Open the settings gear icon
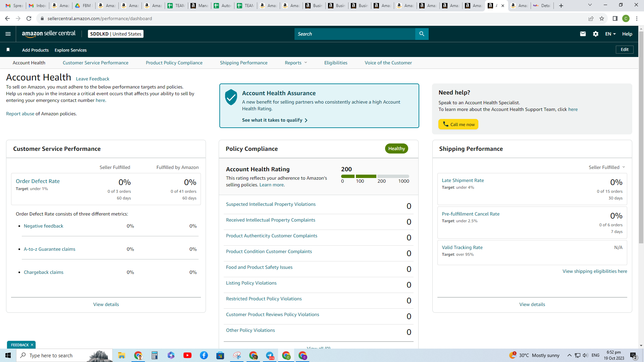This screenshot has height=362, width=644. click(x=596, y=34)
